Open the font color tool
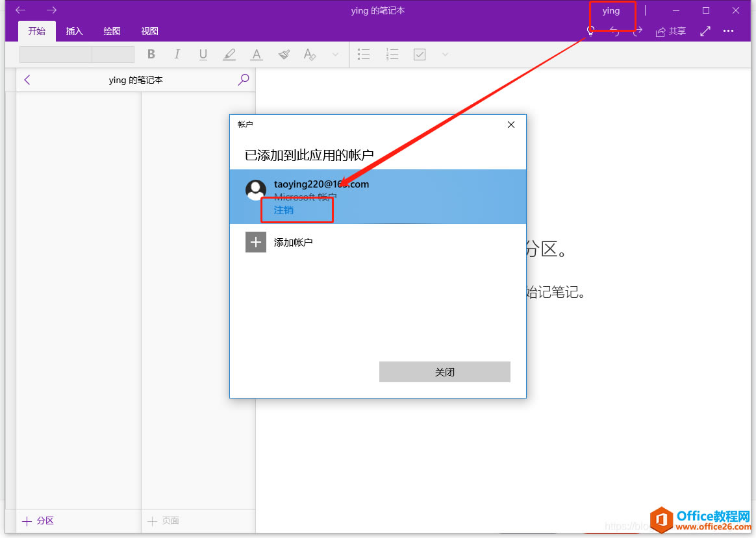The height and width of the screenshot is (538, 756). pyautogui.click(x=256, y=55)
